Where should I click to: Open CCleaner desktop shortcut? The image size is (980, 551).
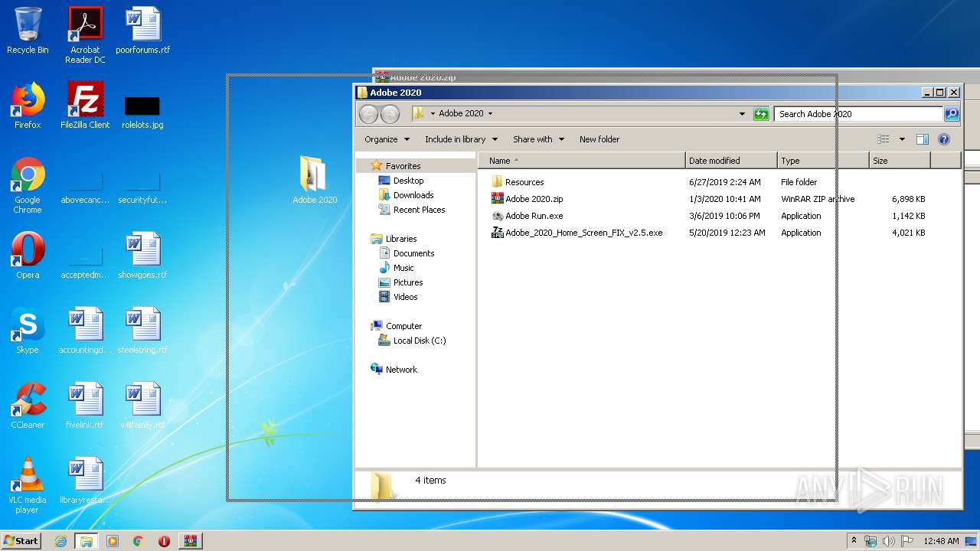pos(28,406)
